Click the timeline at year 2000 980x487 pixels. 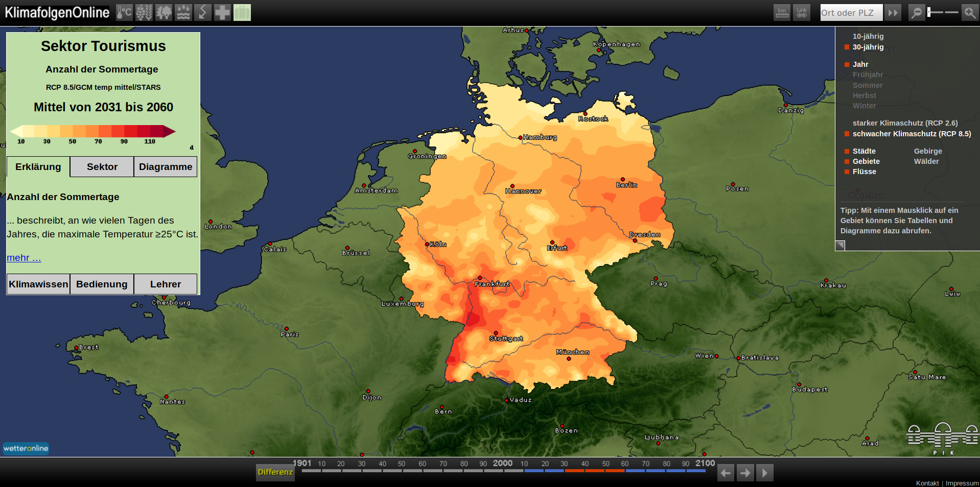503,464
